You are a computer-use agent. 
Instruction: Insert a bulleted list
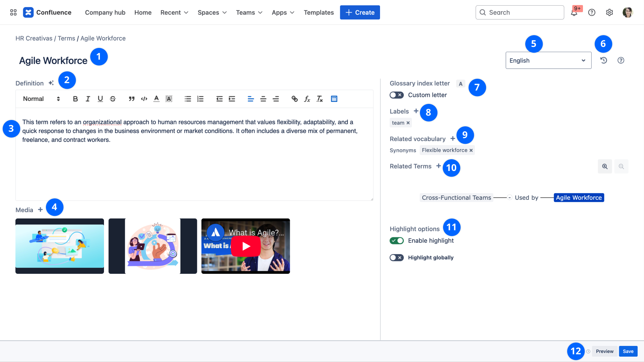click(x=188, y=99)
